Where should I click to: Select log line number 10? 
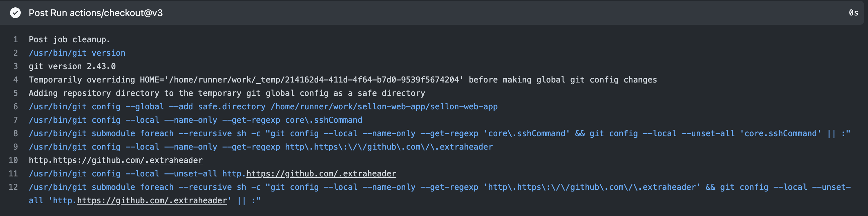(x=13, y=160)
